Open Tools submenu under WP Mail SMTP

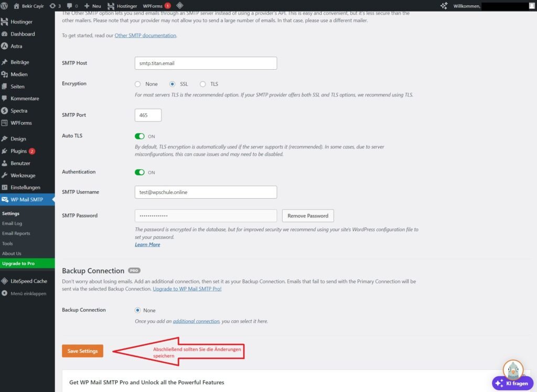7,243
